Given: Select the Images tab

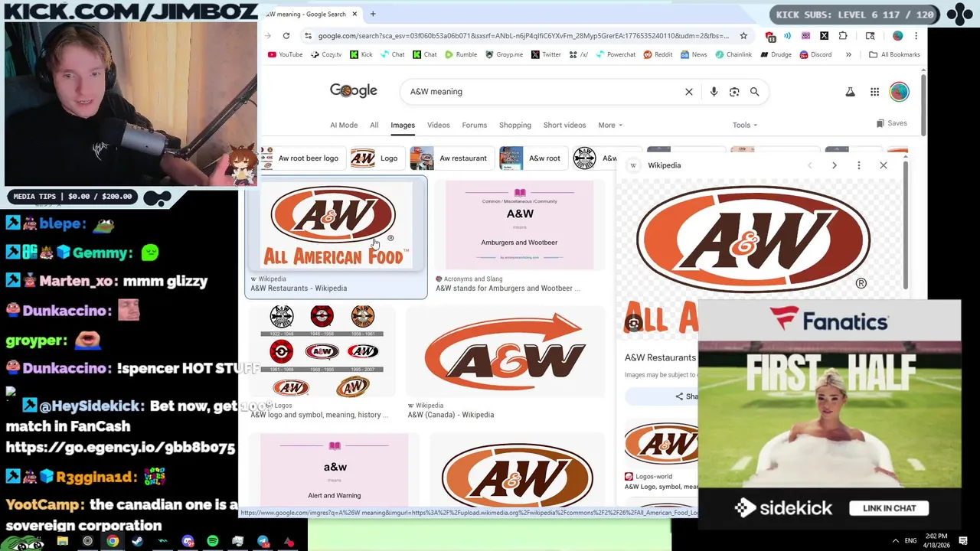Looking at the screenshot, I should (403, 125).
